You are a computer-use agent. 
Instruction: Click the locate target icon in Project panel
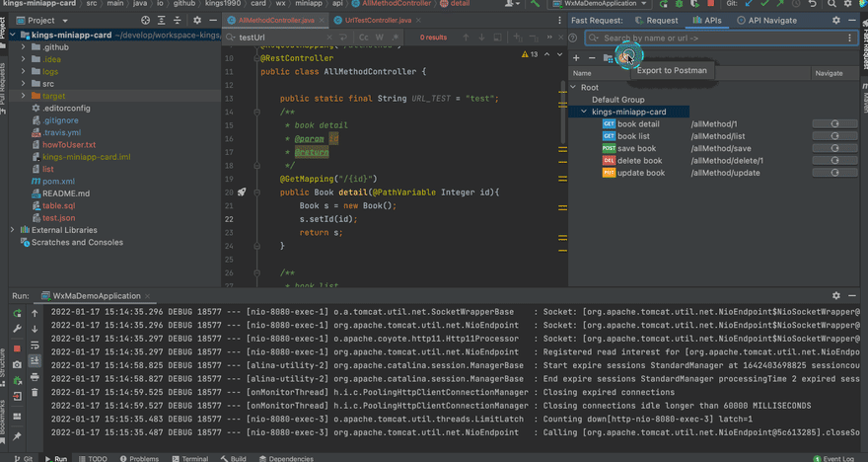[145, 21]
